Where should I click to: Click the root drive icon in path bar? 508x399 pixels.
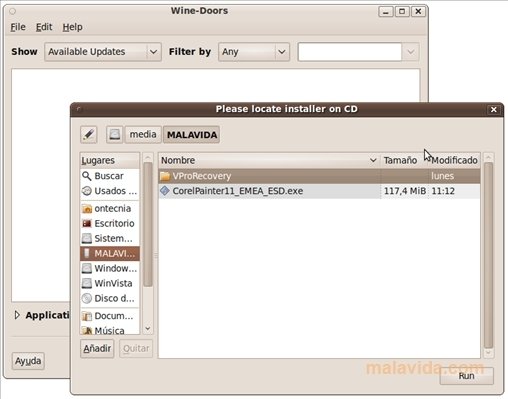tap(115, 135)
